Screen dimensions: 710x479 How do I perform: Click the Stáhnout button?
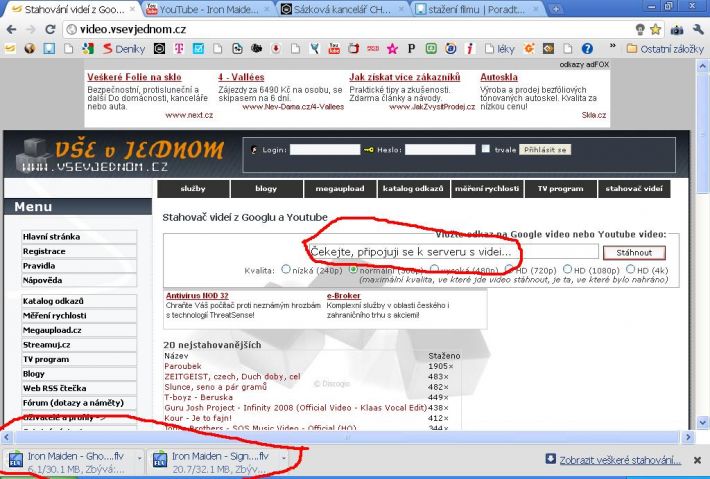click(x=634, y=253)
